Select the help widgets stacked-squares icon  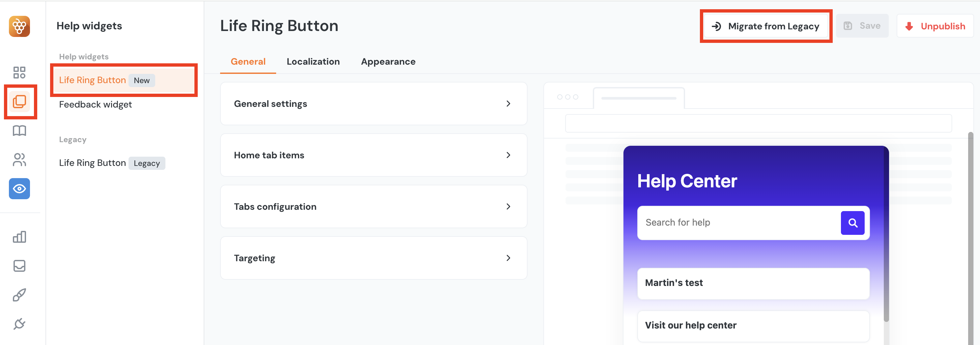[19, 102]
